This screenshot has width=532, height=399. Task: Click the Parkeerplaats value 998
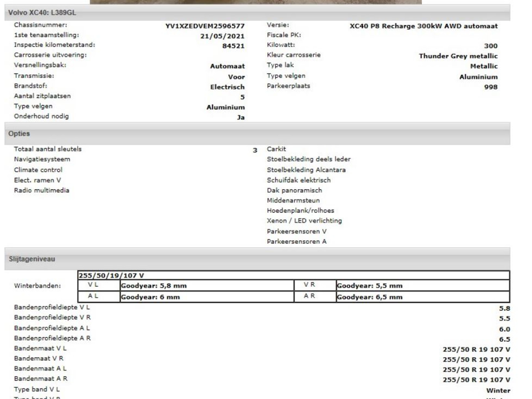pyautogui.click(x=491, y=87)
